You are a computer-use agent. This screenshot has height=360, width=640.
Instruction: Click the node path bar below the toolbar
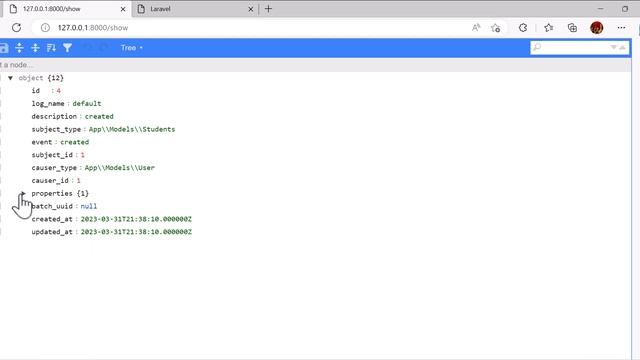315,64
